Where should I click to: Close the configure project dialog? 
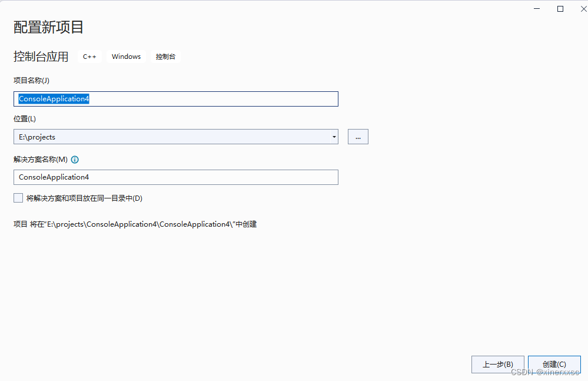point(582,8)
